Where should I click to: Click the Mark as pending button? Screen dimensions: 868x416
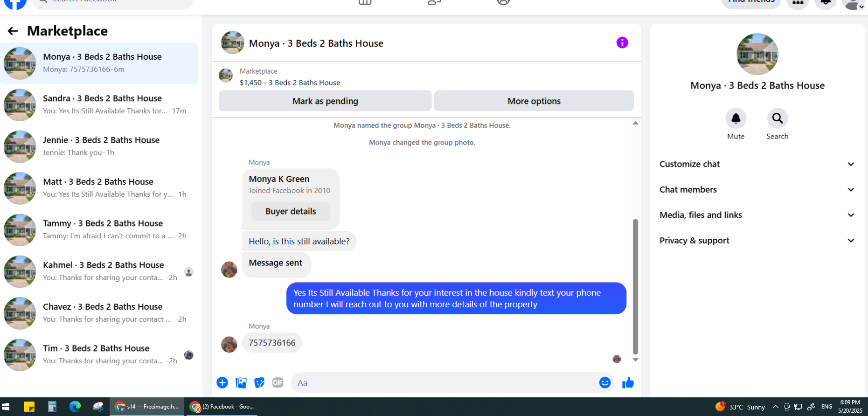pos(325,101)
